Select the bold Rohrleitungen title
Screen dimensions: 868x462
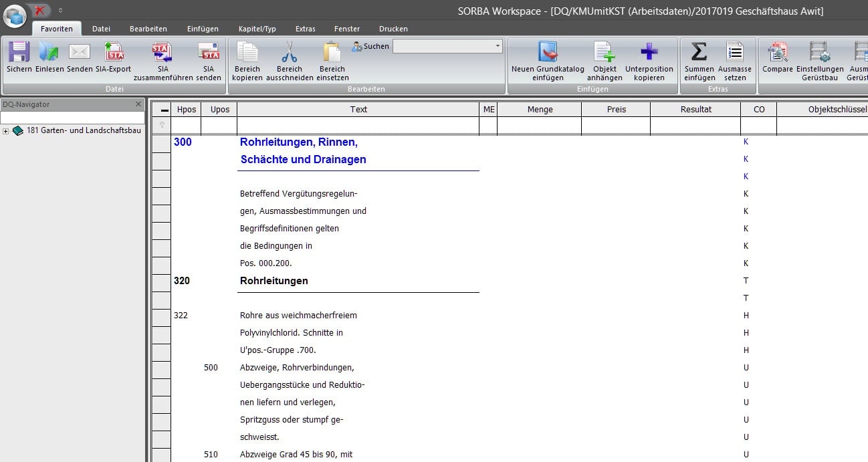pos(274,281)
